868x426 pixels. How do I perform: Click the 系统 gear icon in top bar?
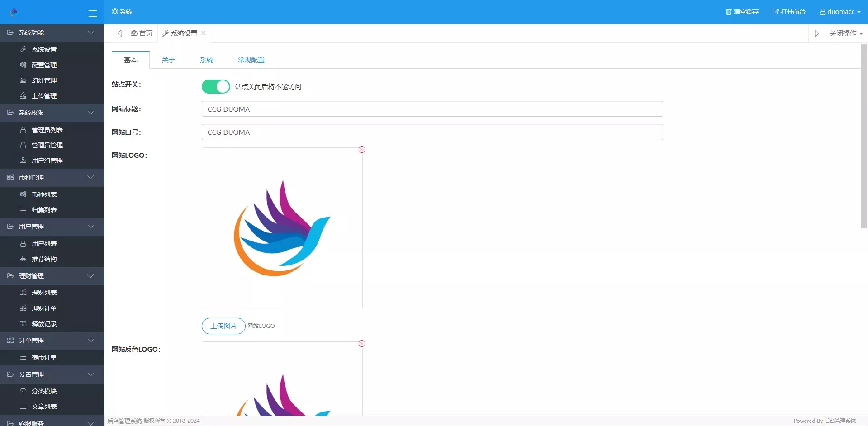coord(115,12)
